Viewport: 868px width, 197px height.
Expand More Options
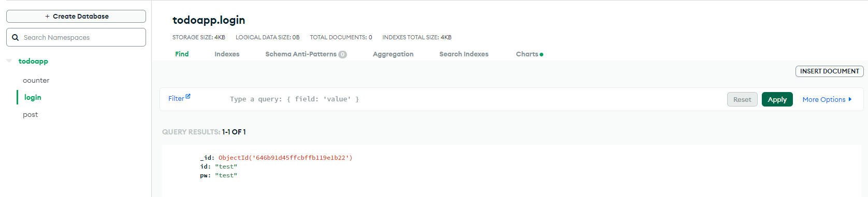827,99
